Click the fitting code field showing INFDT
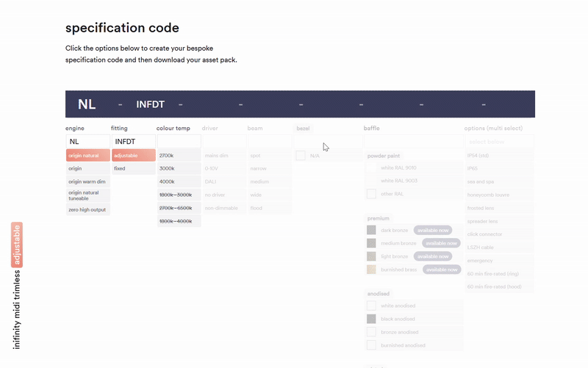The width and height of the screenshot is (588, 368). tap(134, 141)
